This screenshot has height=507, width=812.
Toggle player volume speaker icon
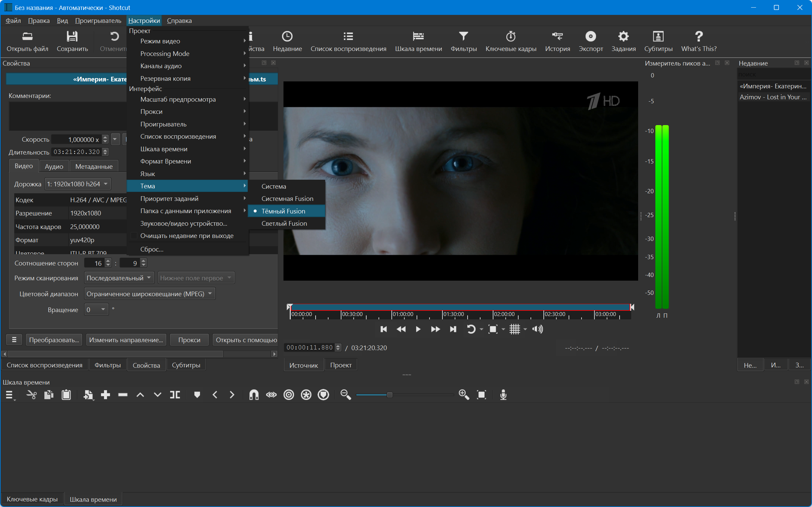pyautogui.click(x=537, y=329)
